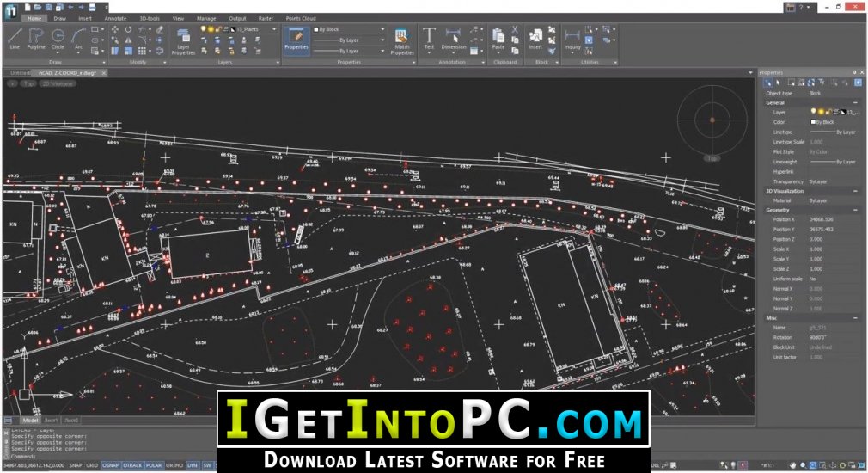This screenshot has width=868, height=473.
Task: Select the Polyline tool
Action: (x=36, y=39)
